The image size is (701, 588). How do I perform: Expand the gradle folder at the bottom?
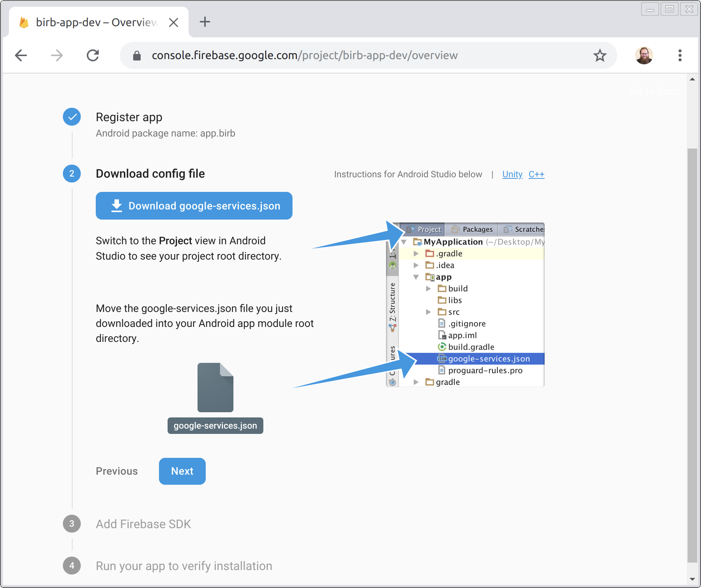tap(416, 382)
